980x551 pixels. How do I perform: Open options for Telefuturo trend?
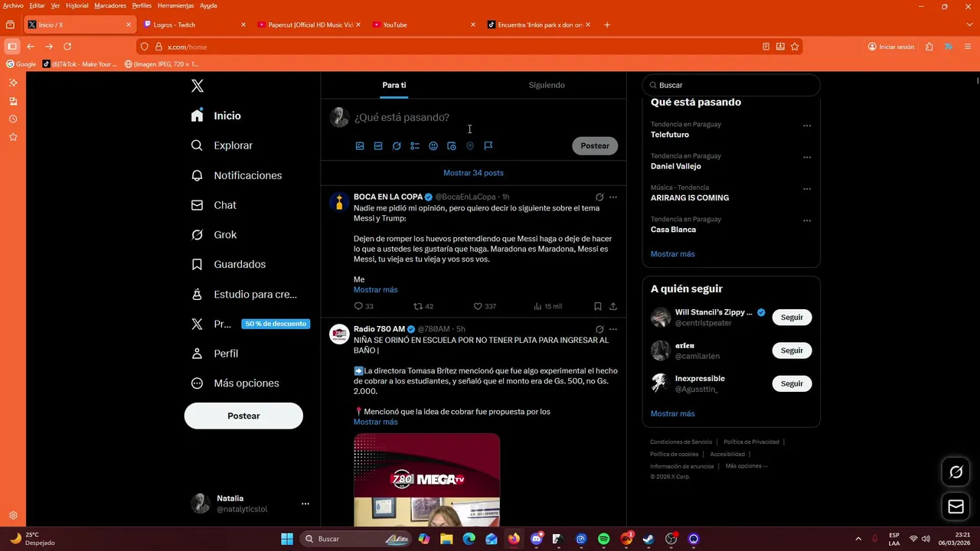coord(807,126)
